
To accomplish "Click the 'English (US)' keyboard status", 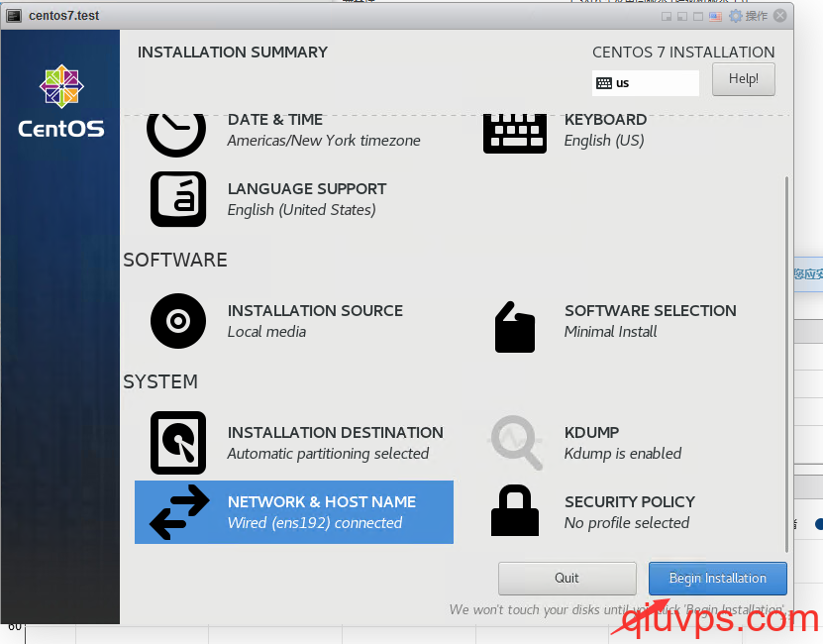I will 604,141.
